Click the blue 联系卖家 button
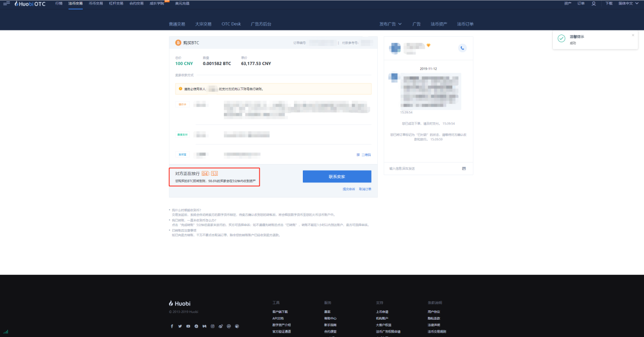The width and height of the screenshot is (644, 337). (337, 176)
